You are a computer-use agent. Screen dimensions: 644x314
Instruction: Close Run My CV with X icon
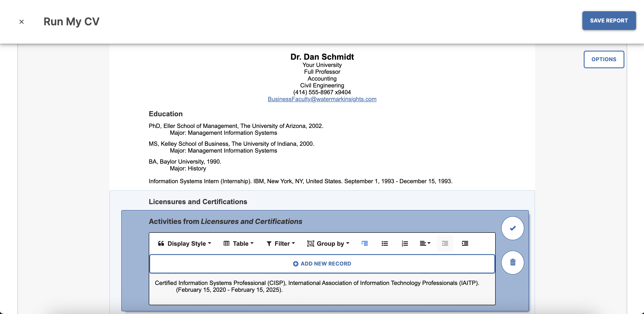click(x=22, y=22)
